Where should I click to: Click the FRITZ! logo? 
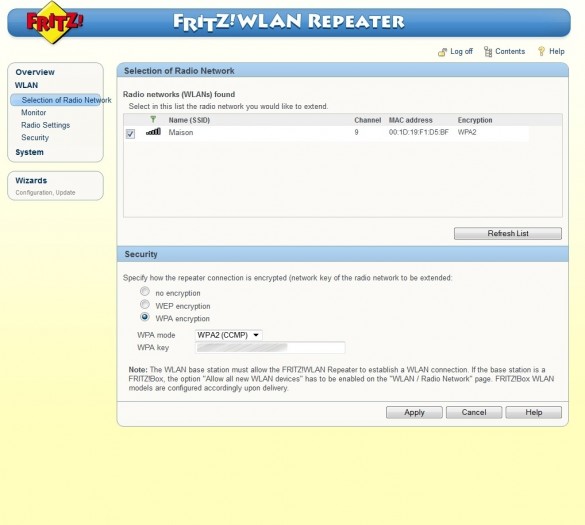point(54,22)
